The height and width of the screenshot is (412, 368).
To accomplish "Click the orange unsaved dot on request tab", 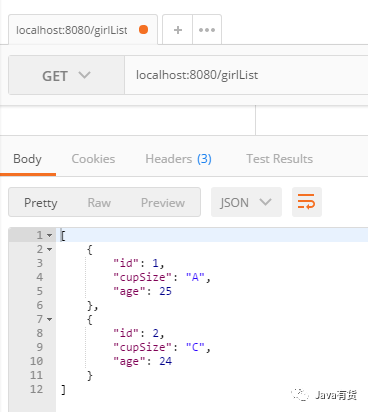I will point(144,30).
